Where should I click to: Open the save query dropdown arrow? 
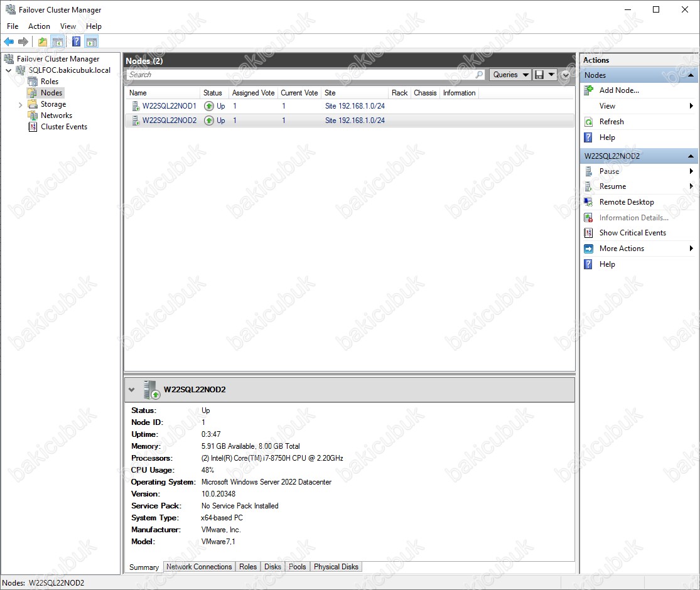click(551, 75)
